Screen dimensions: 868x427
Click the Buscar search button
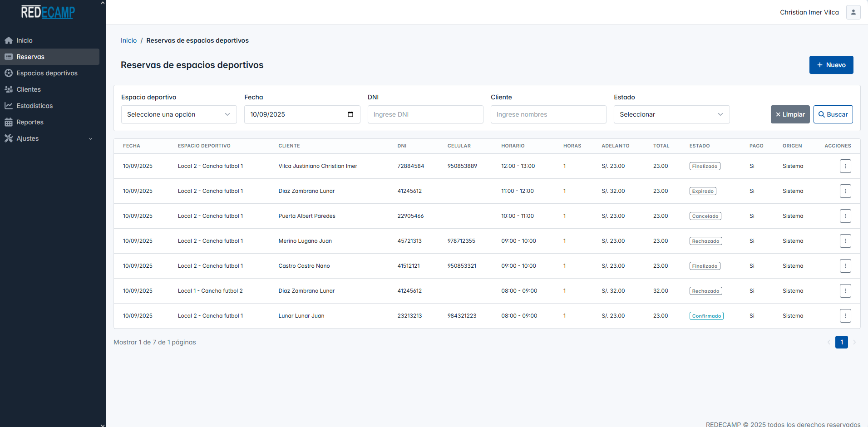(833, 114)
